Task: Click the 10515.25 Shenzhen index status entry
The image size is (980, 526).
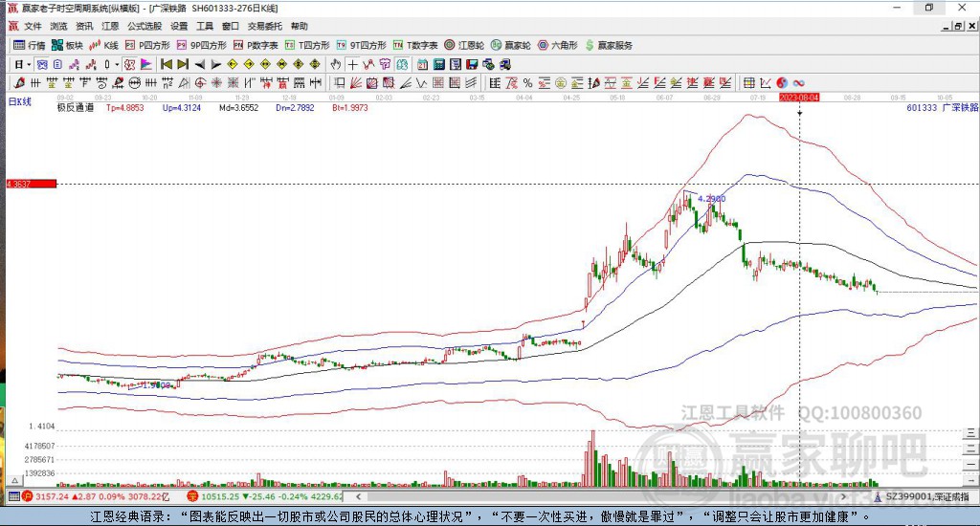Action: tap(265, 496)
